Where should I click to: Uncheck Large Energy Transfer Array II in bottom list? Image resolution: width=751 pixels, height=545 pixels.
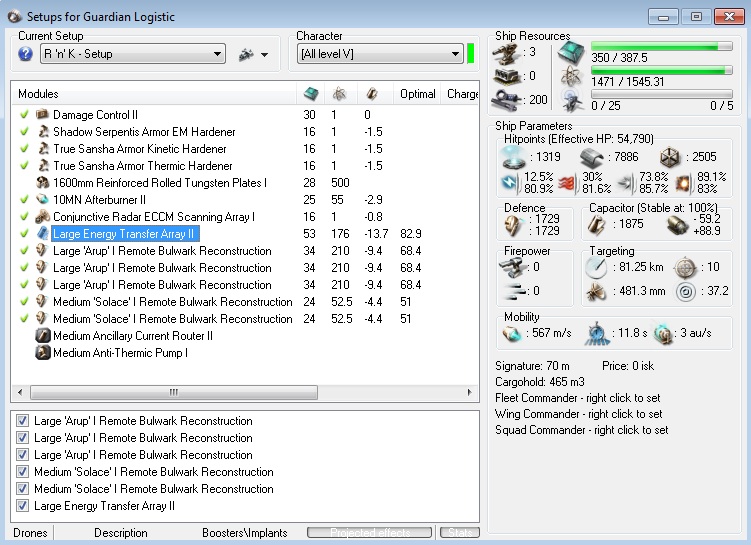(x=22, y=506)
